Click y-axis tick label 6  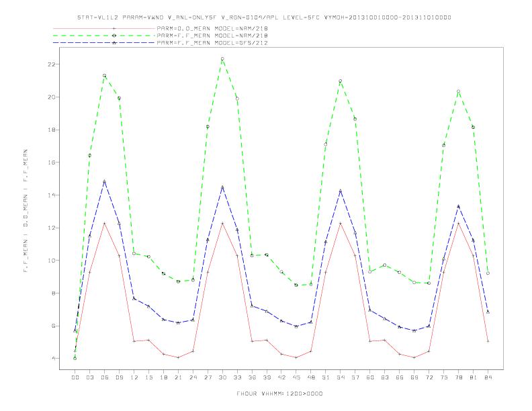pyautogui.click(x=53, y=326)
